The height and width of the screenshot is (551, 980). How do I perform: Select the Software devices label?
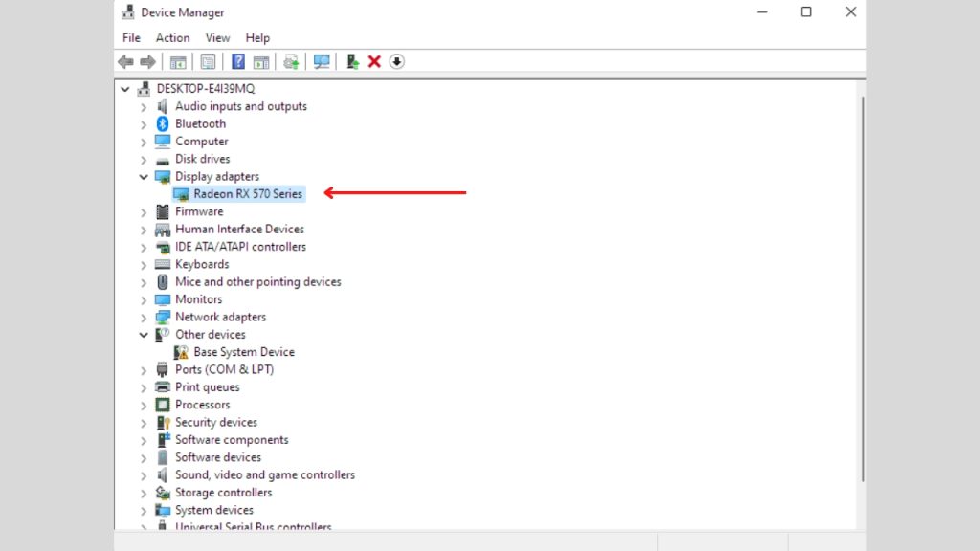pyautogui.click(x=218, y=457)
